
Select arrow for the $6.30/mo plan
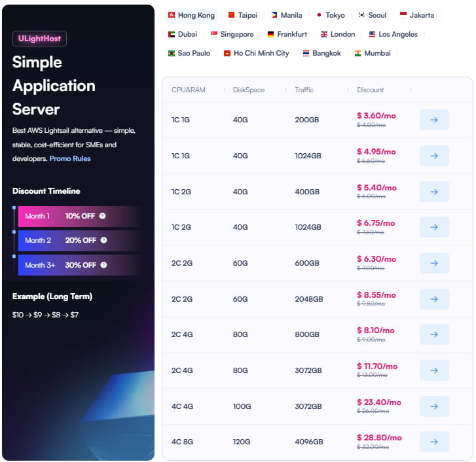(x=434, y=263)
